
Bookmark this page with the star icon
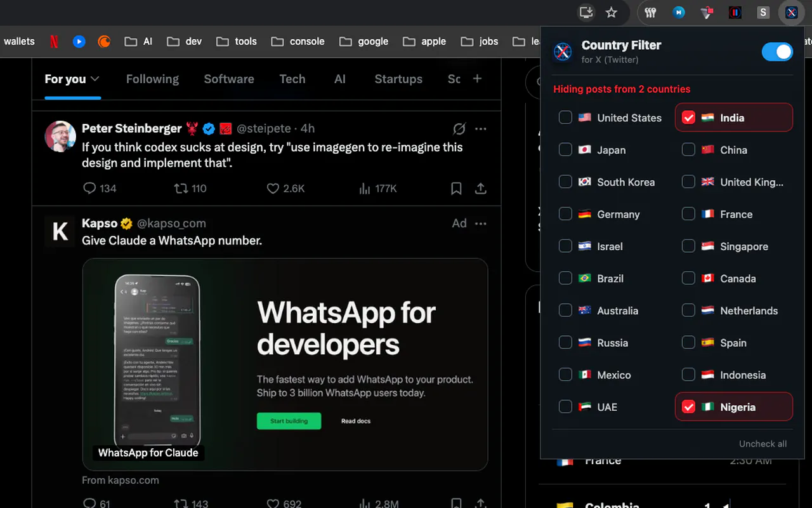coord(612,12)
